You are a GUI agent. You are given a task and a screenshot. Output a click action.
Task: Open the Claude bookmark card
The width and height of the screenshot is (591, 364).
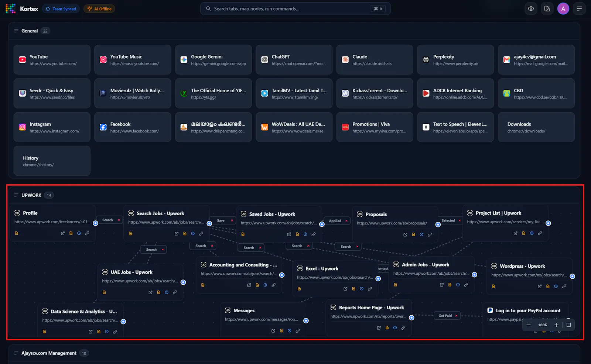[x=375, y=60]
